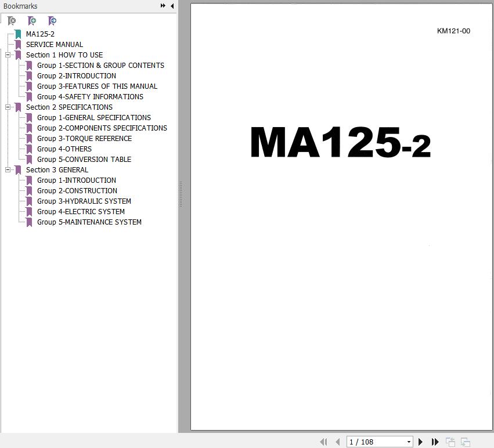The height and width of the screenshot is (448, 494).
Task: Go to the next page
Action: coord(420,442)
